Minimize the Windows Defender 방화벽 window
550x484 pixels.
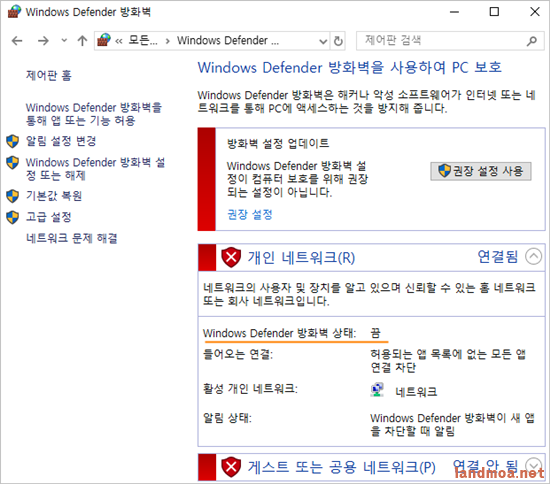pyautogui.click(x=454, y=12)
